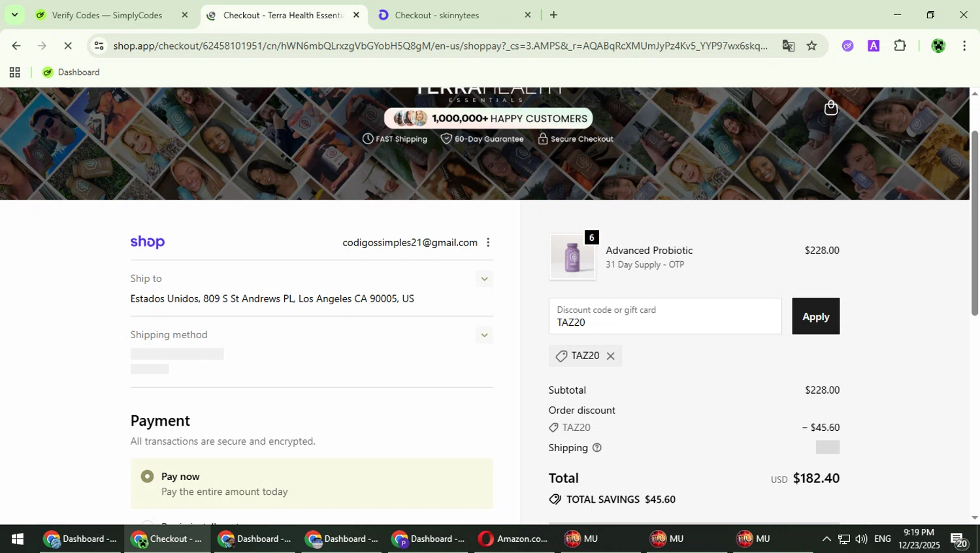Click the Advanced Probiotic product thumbnail

click(572, 257)
